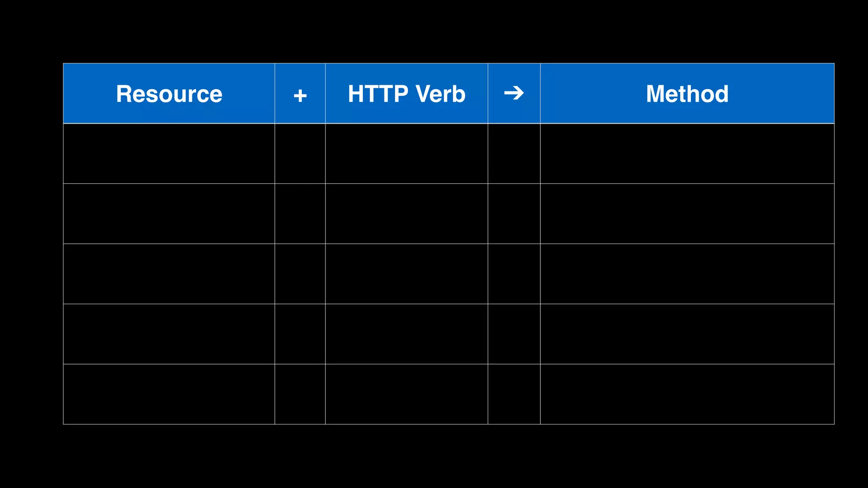Click first empty cell under HTTP Verb
Viewport: 868px width, 488px height.
[406, 153]
